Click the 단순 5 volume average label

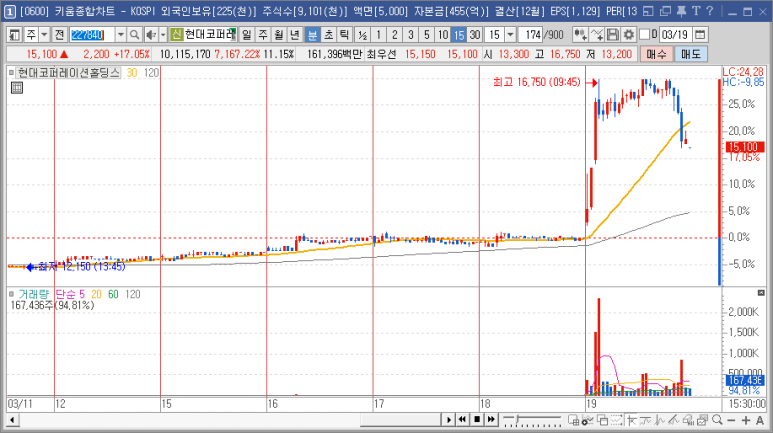tap(70, 294)
